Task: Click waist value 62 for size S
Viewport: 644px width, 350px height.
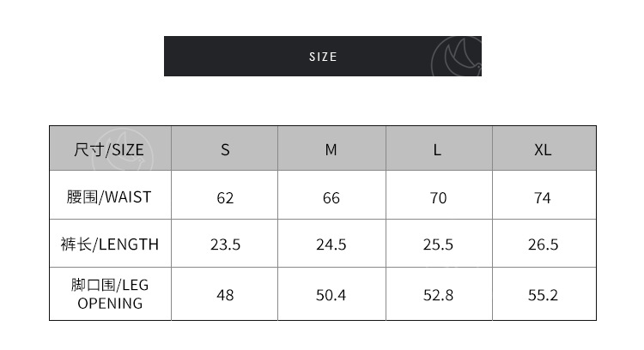Action: point(225,198)
